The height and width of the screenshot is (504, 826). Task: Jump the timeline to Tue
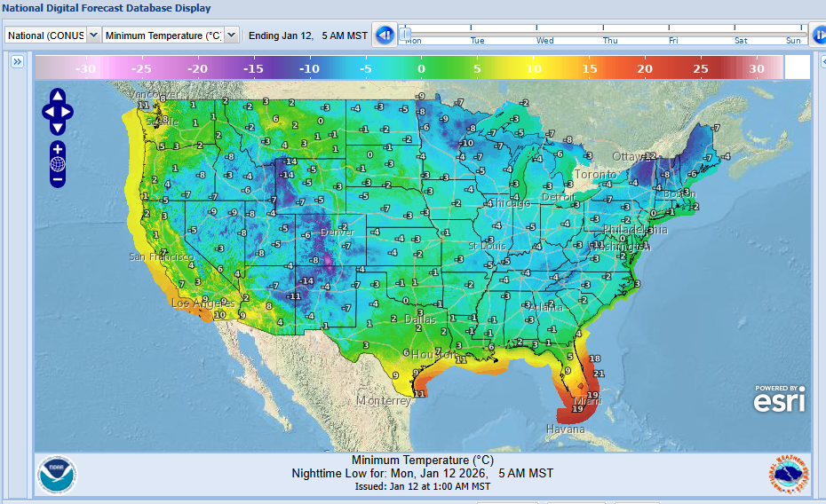[x=477, y=41]
